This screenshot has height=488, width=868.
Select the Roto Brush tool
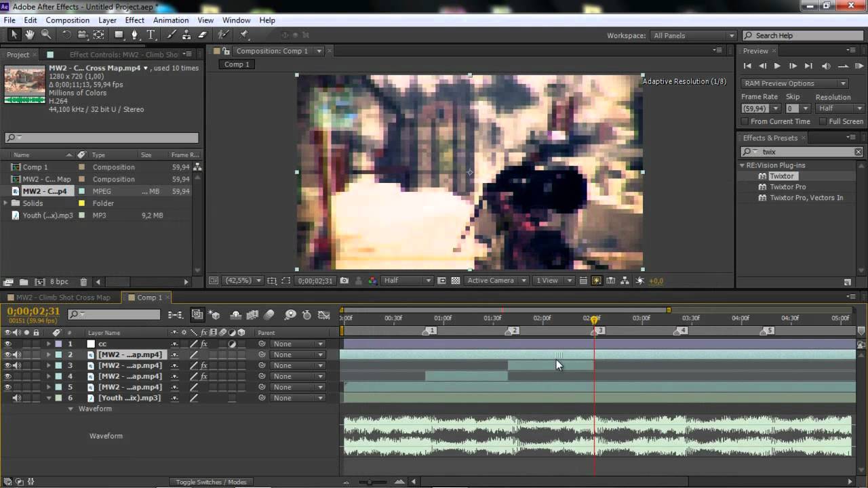[224, 35]
